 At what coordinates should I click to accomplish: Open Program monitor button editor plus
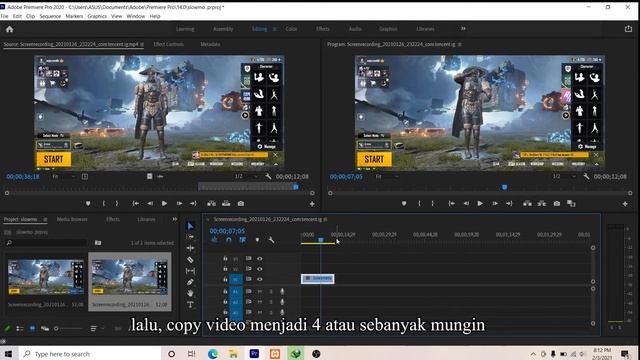625,204
